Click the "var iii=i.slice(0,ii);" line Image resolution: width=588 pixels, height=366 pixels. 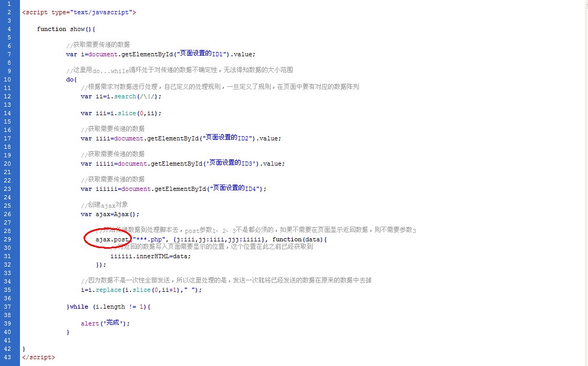(x=121, y=113)
